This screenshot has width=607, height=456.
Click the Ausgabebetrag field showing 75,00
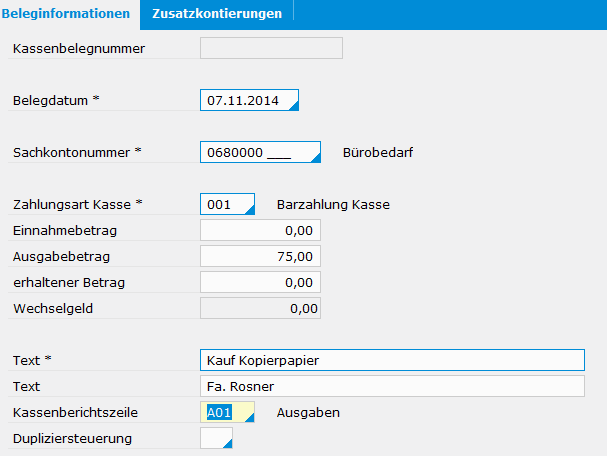260,256
